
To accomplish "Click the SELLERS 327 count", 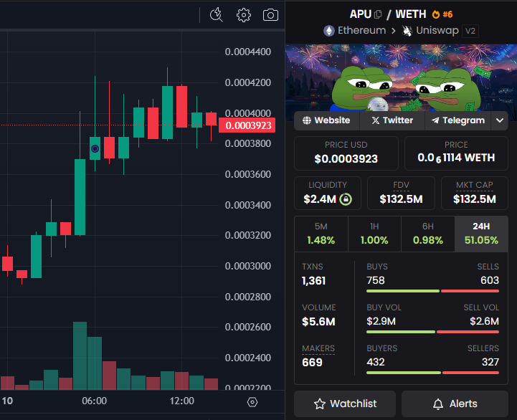I will (x=490, y=363).
